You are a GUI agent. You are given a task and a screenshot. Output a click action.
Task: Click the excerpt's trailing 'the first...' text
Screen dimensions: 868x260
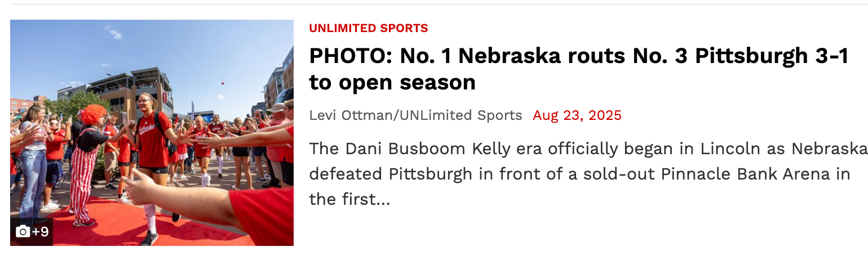click(349, 199)
